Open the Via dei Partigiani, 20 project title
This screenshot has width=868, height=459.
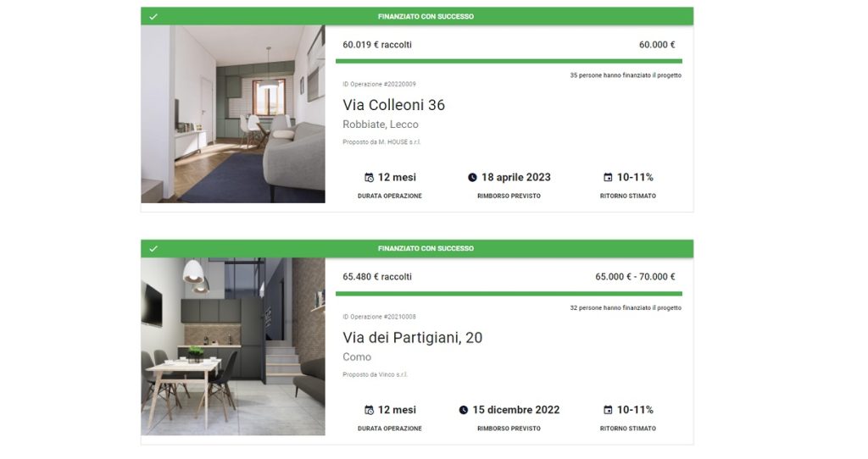pyautogui.click(x=413, y=337)
